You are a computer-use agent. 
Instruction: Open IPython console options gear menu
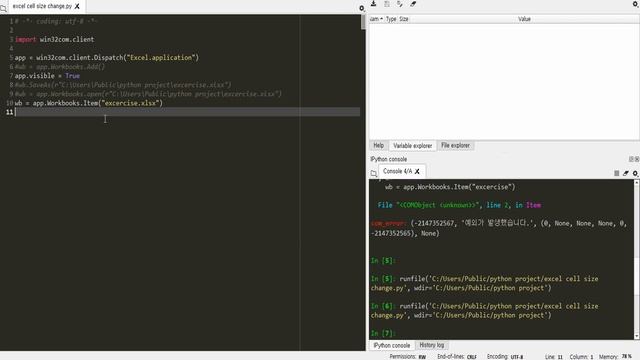tap(636, 173)
